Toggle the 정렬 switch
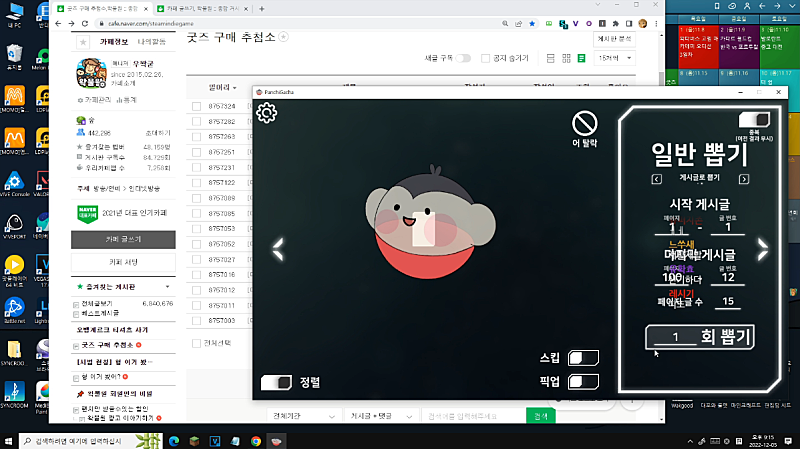 click(276, 382)
